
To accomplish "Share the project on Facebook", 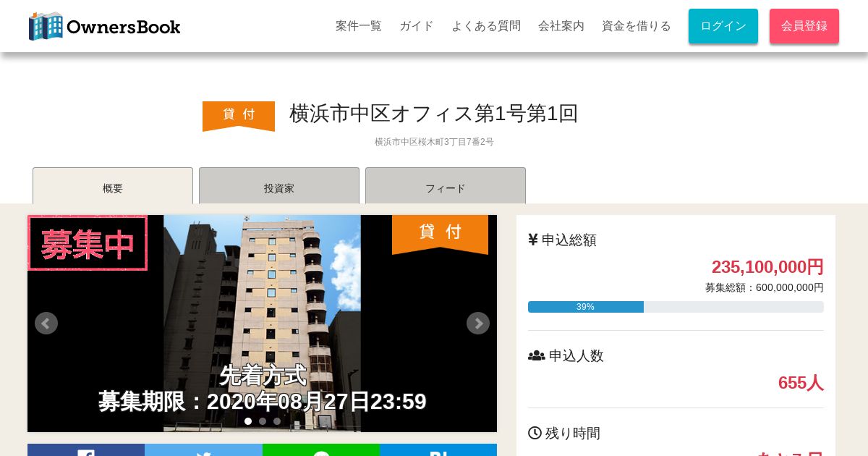I will click(x=86, y=450).
